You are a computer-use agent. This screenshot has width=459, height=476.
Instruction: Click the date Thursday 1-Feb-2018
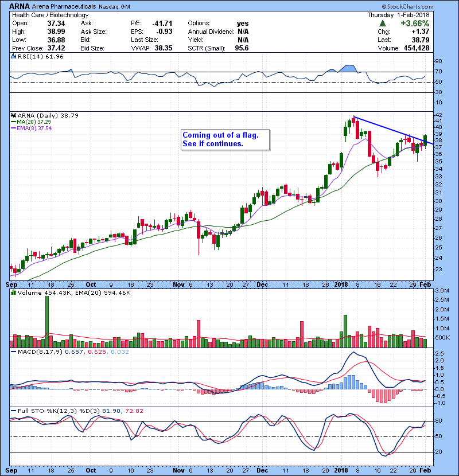[398, 15]
